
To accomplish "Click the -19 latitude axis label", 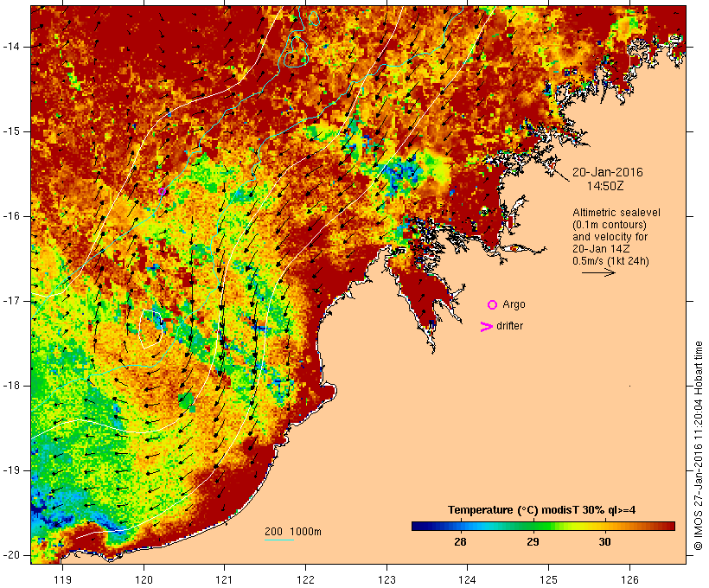I will 10,470.
